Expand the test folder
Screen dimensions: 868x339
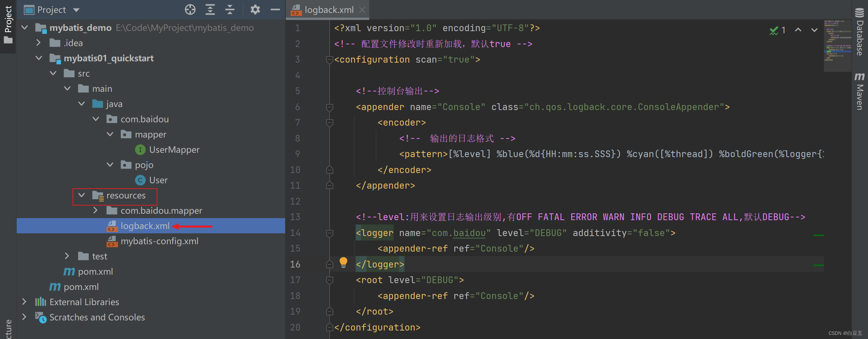(67, 256)
